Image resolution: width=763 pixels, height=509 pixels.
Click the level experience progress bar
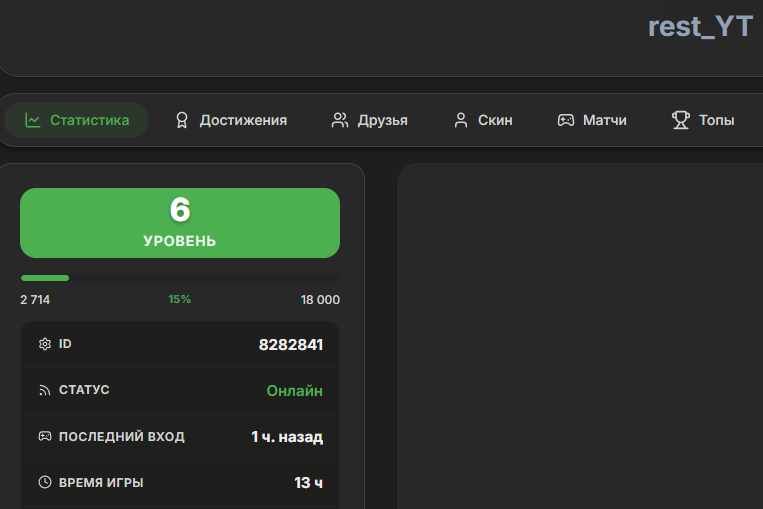click(180, 278)
